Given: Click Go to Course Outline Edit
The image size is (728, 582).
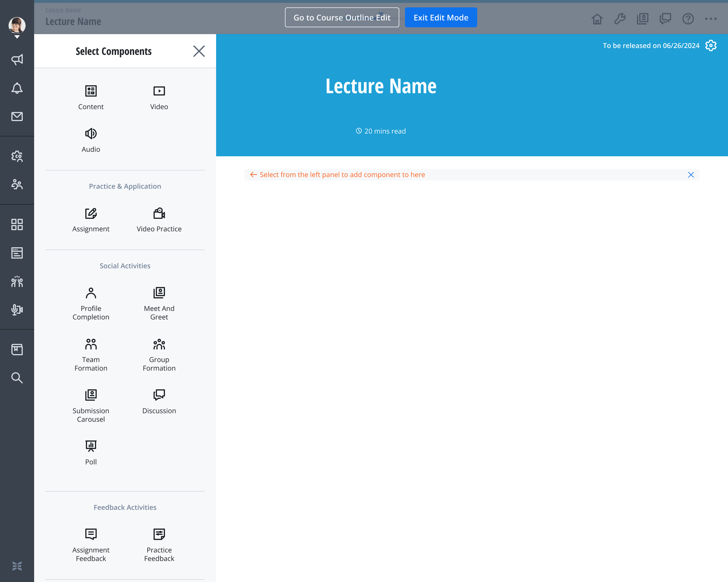Looking at the screenshot, I should [342, 17].
